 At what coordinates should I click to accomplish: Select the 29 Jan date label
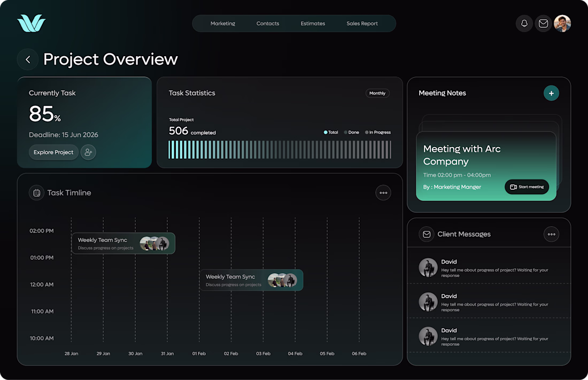pyautogui.click(x=103, y=353)
